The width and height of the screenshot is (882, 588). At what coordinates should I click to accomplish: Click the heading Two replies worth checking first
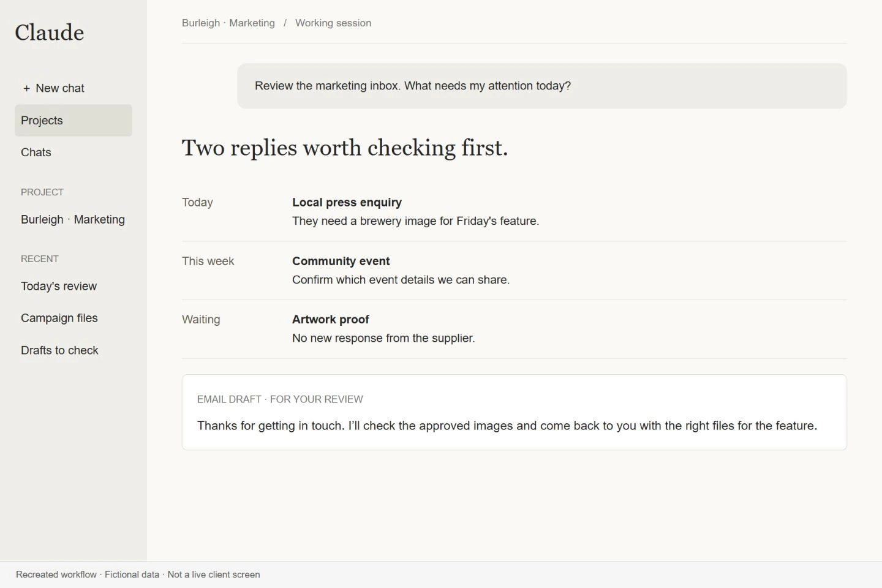[345, 148]
